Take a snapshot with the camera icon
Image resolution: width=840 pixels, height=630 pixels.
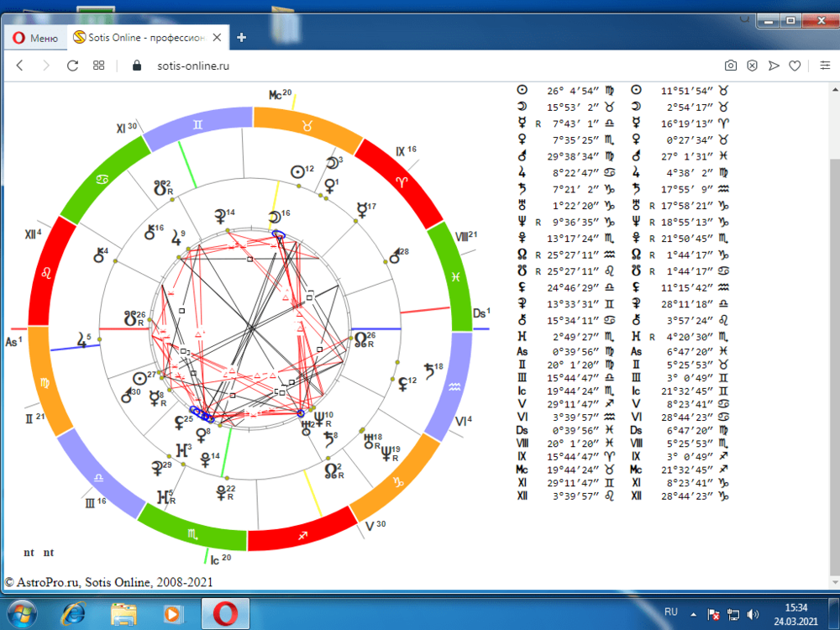pyautogui.click(x=731, y=66)
